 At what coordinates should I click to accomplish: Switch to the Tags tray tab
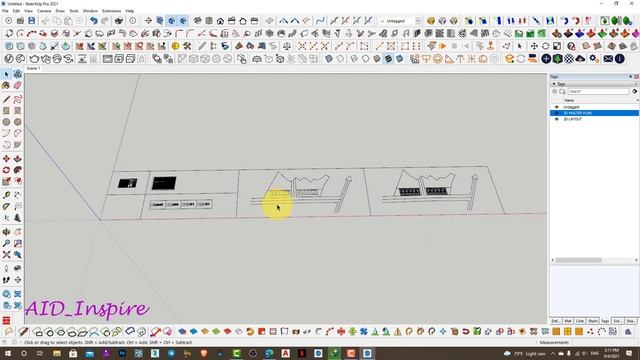pos(605,321)
